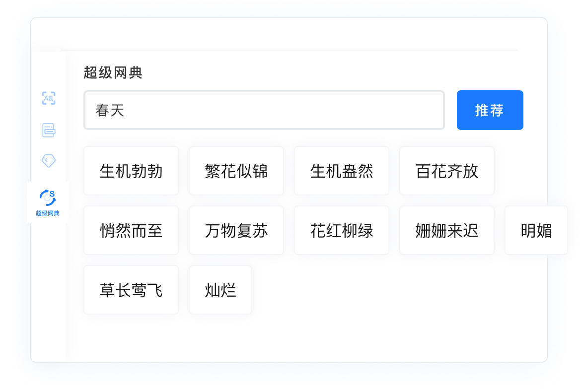This screenshot has height=392, width=583.
Task: Pick the phrase 生机盎然
Action: click(x=341, y=170)
